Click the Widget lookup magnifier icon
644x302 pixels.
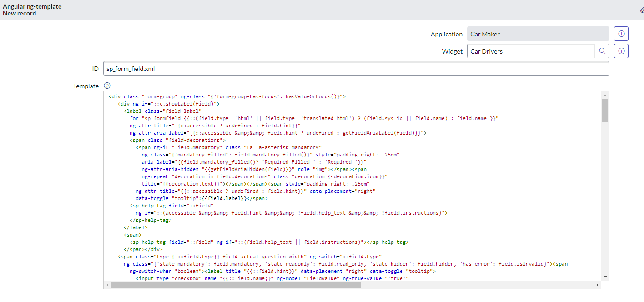click(602, 51)
